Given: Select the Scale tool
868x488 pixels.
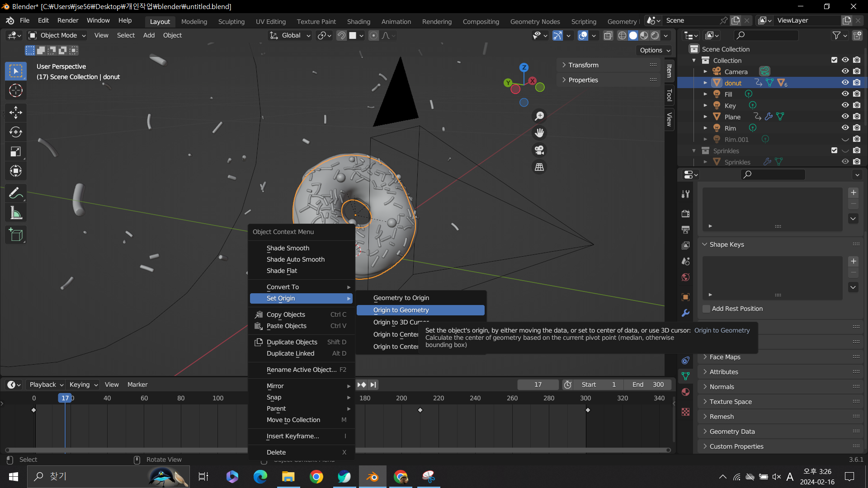Looking at the screenshot, I should (x=16, y=151).
